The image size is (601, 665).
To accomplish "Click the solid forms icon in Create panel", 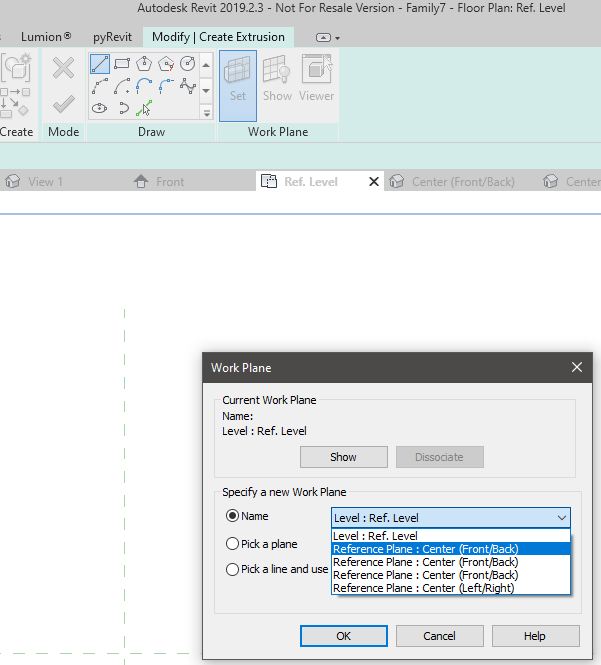I will pyautogui.click(x=17, y=67).
